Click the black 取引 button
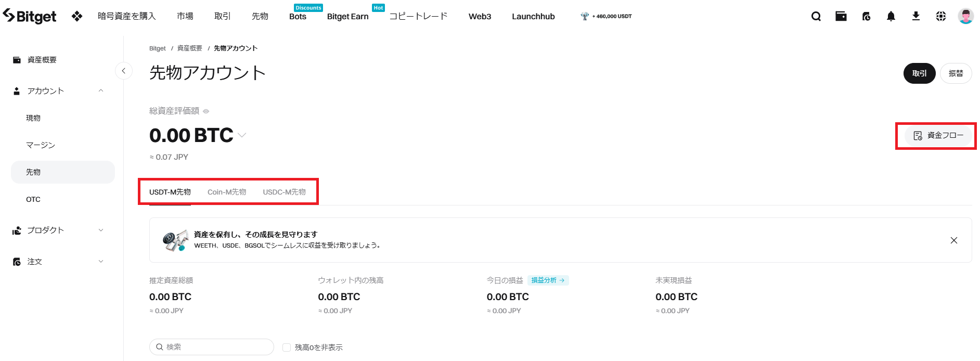The width and height of the screenshot is (980, 361). [x=920, y=73]
